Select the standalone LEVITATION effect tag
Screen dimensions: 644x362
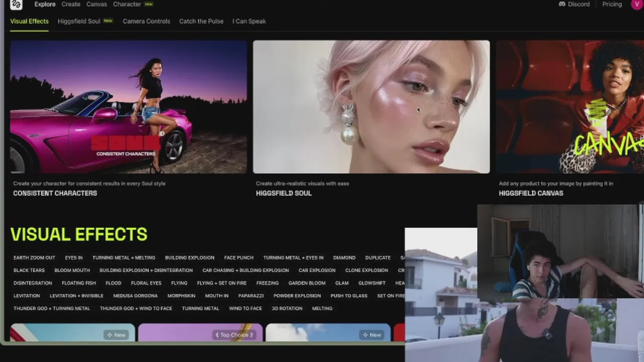pos(27,296)
